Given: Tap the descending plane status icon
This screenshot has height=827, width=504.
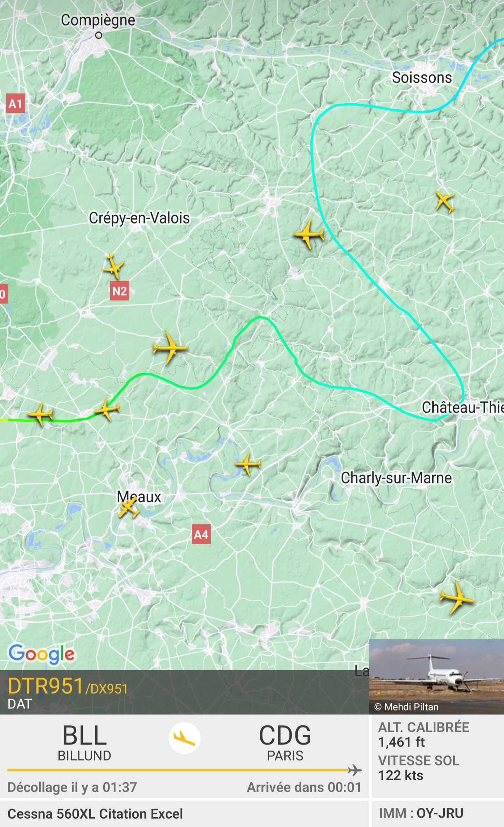Looking at the screenshot, I should 184,738.
